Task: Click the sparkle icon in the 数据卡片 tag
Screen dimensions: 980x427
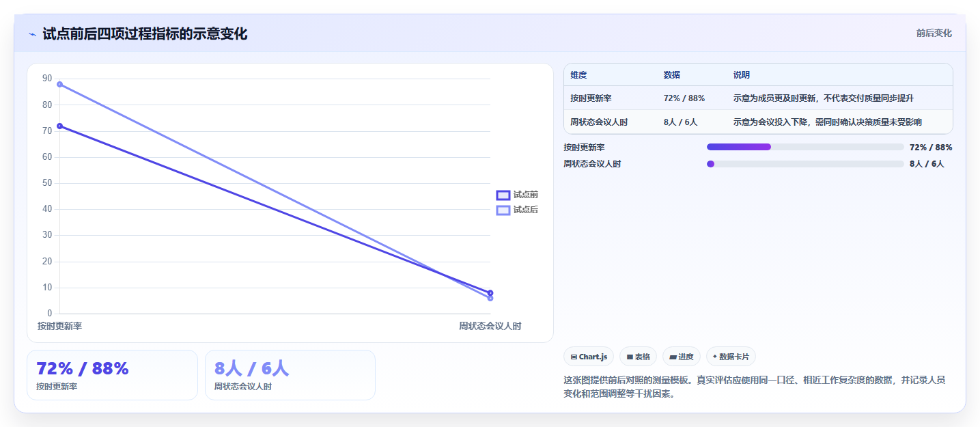Action: [x=715, y=357]
